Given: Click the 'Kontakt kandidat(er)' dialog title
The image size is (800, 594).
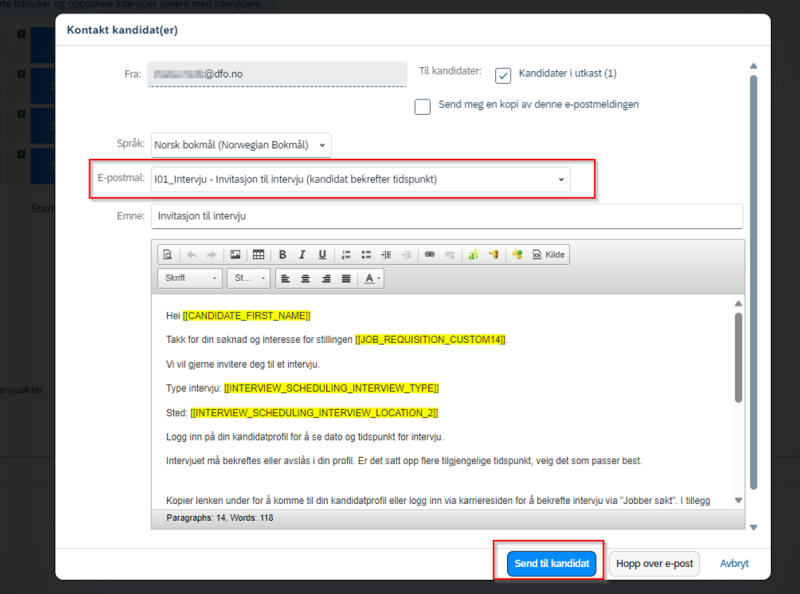Looking at the screenshot, I should [x=122, y=30].
